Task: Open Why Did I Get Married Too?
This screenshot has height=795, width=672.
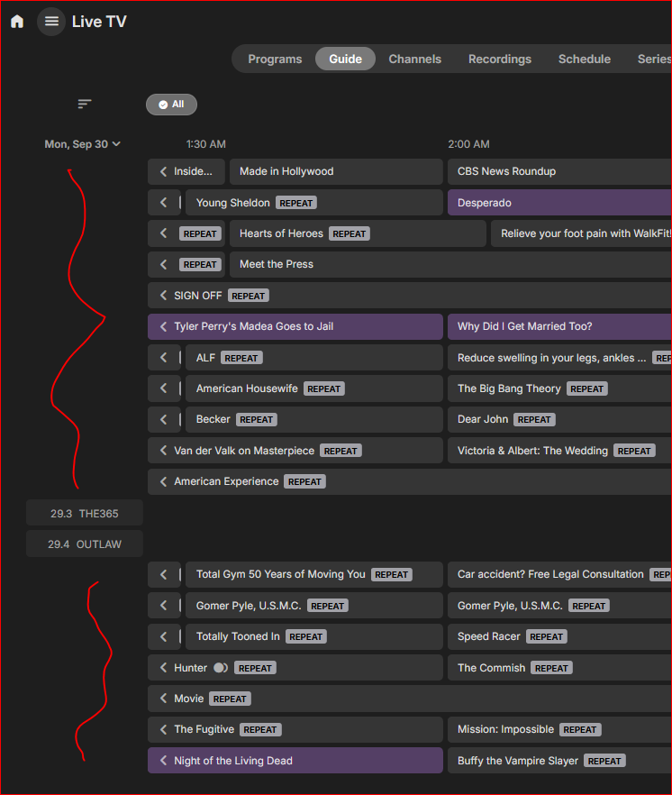Action: point(559,326)
